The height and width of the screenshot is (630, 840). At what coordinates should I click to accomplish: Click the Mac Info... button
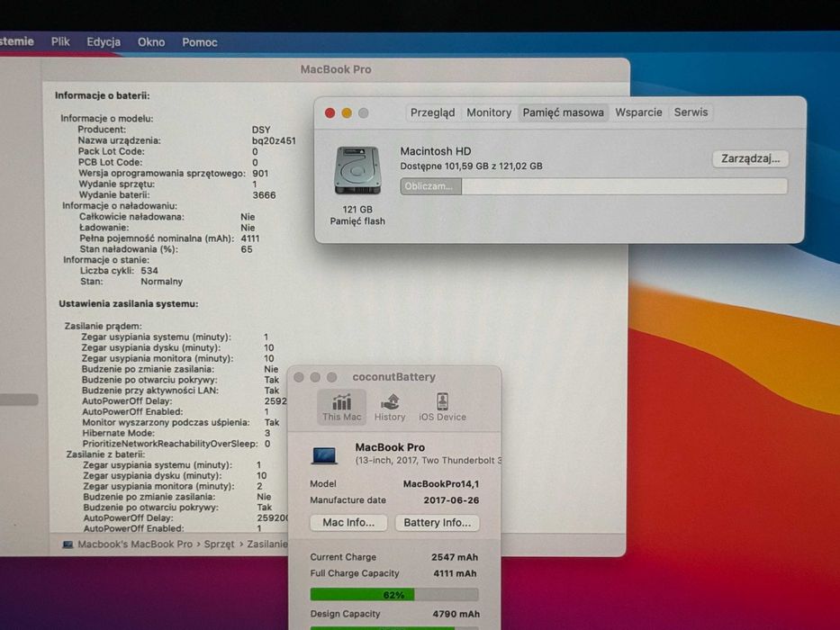(348, 522)
